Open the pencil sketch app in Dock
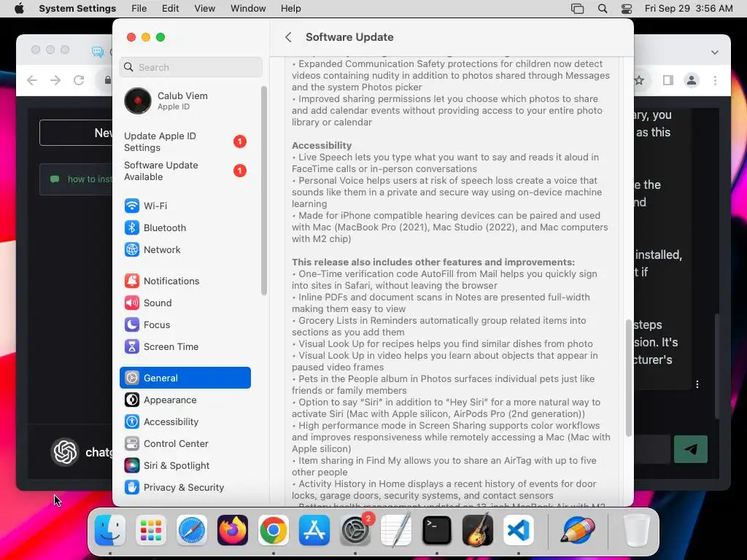Viewport: 747px width, 560px height. [578, 530]
